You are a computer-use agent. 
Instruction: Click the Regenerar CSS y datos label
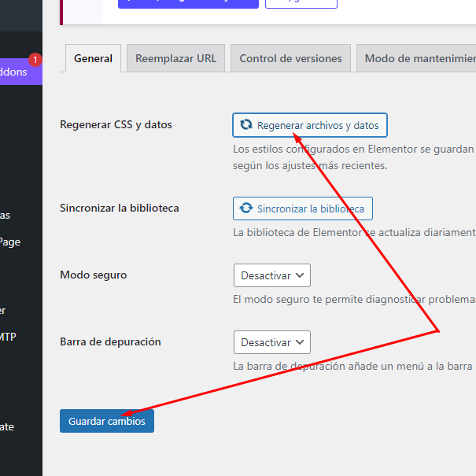116,125
